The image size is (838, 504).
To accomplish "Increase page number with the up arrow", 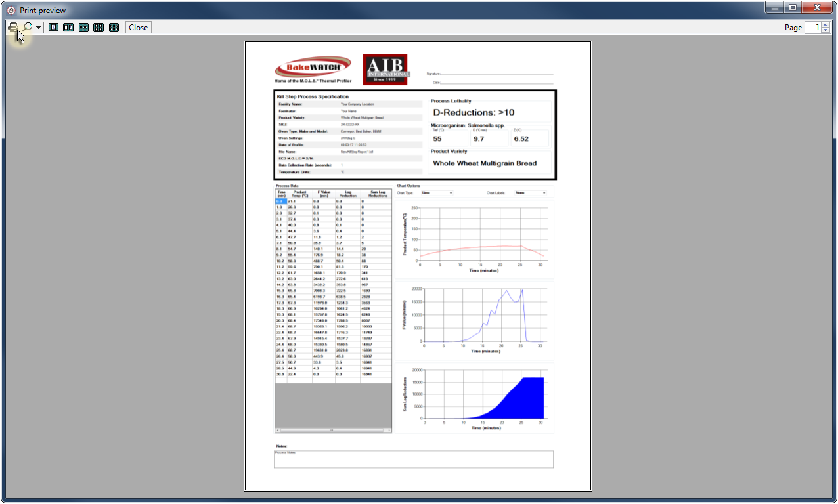I will pos(826,25).
